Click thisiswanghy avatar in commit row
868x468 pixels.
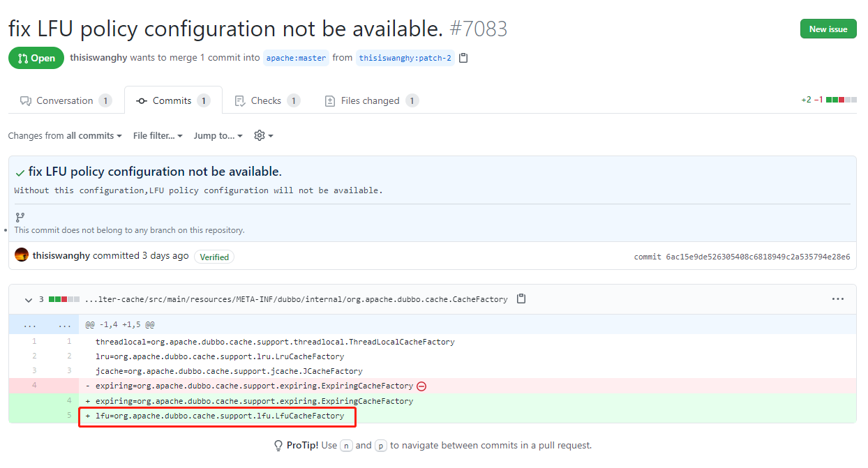coord(22,255)
